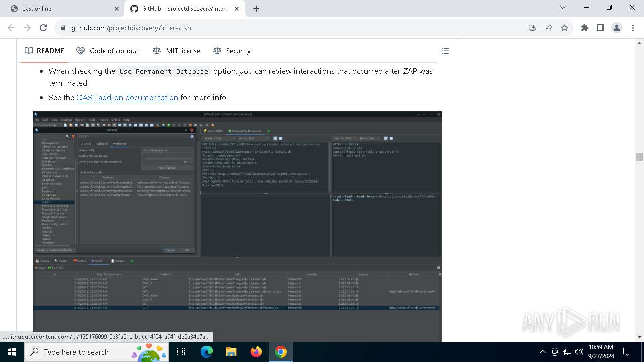Open new browser tab
Screen dimensions: 644x362
click(x=256, y=9)
